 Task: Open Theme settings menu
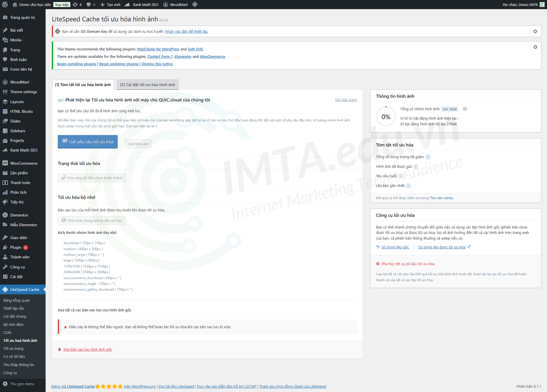click(x=23, y=92)
